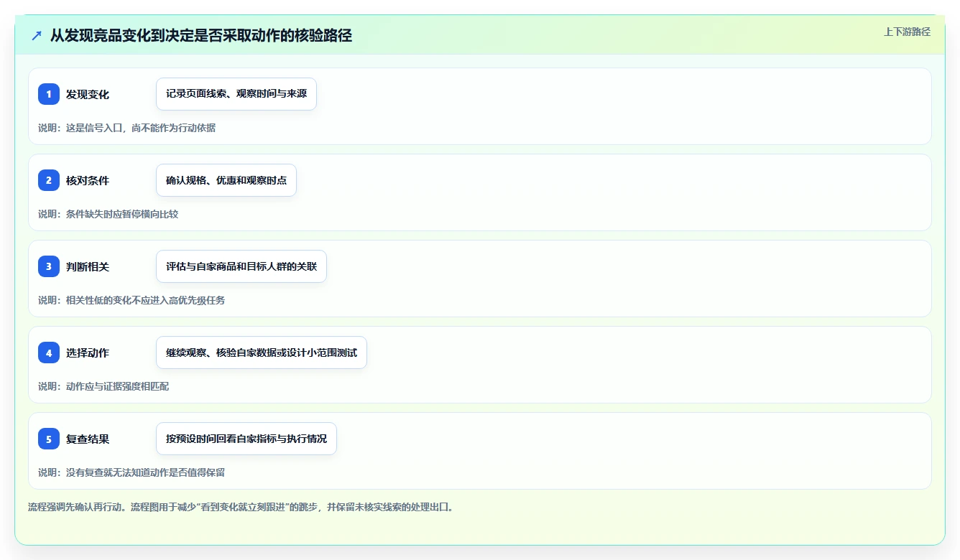Click the 确认规格、优惠和观察时点 box

(x=226, y=180)
